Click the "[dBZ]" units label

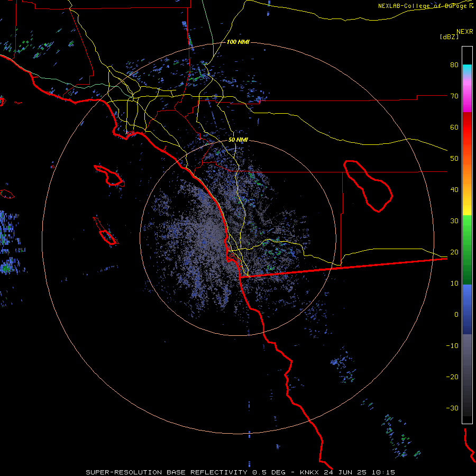tap(449, 36)
